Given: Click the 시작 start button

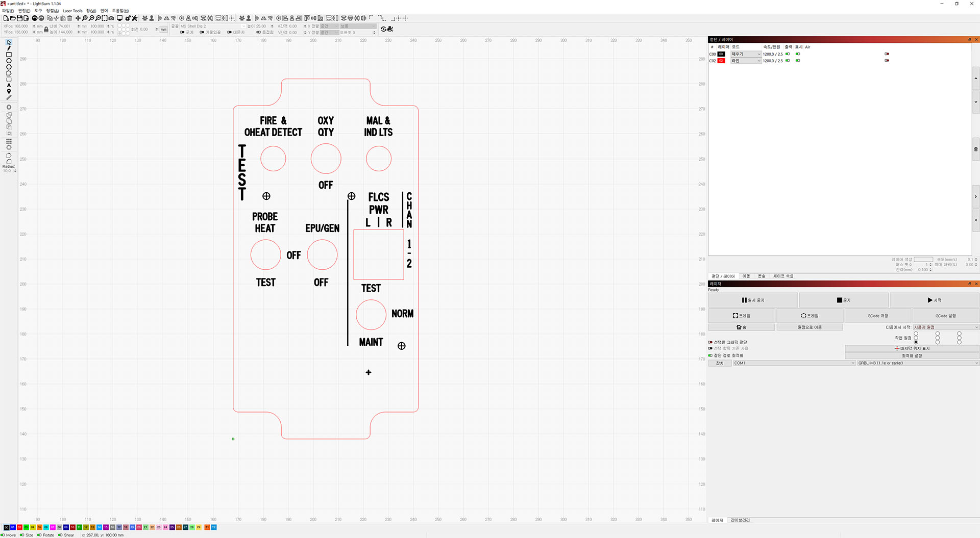Looking at the screenshot, I should click(x=934, y=300).
